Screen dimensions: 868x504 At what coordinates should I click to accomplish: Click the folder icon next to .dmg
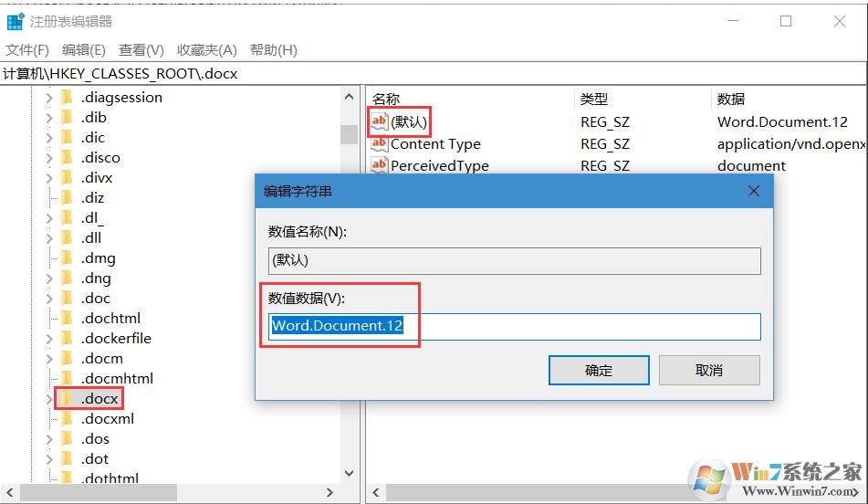pyautogui.click(x=67, y=258)
